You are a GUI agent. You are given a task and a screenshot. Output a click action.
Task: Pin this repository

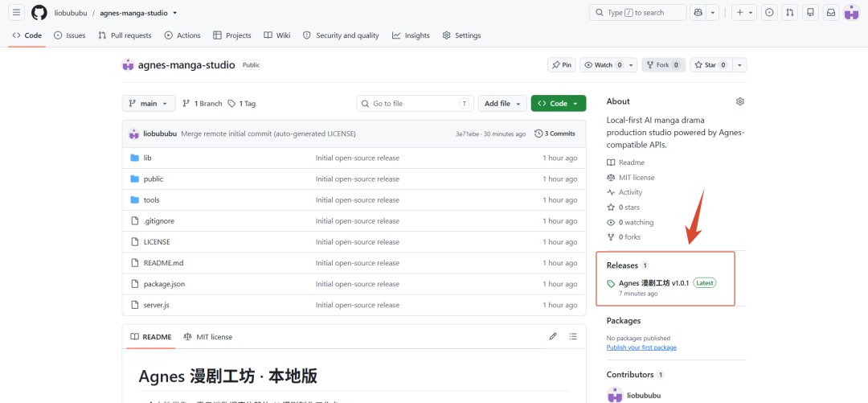(561, 65)
